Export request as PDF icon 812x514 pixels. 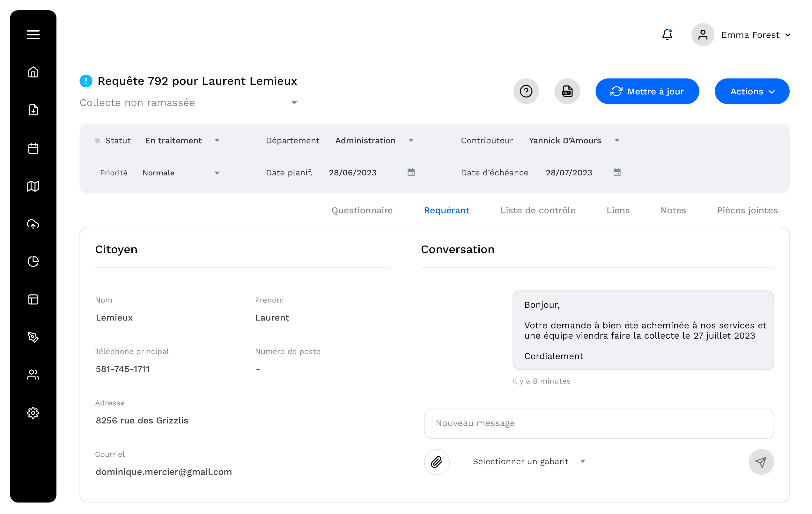click(x=567, y=91)
